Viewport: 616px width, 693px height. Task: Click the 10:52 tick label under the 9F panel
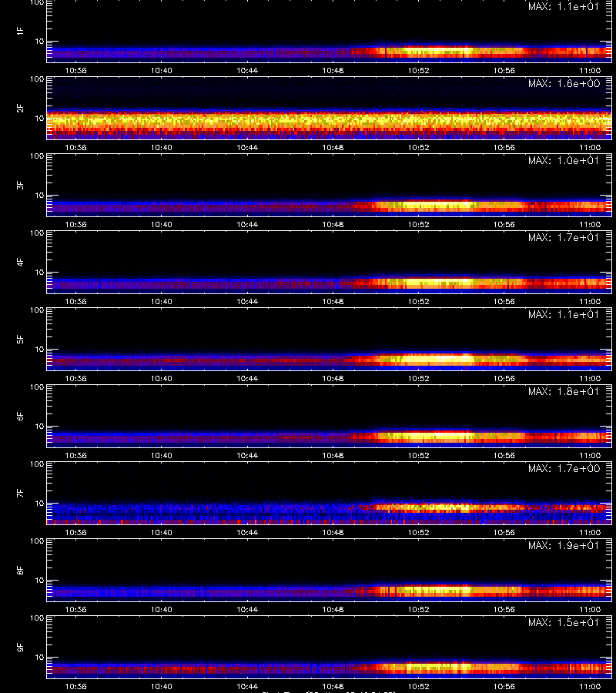click(418, 686)
